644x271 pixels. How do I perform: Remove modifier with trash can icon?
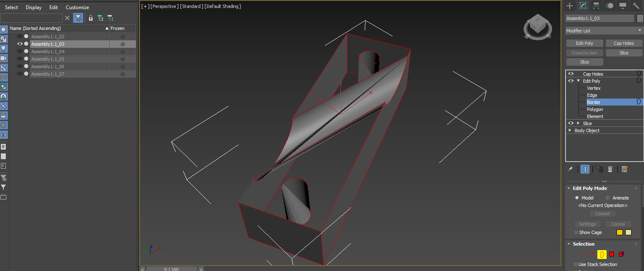coord(610,169)
